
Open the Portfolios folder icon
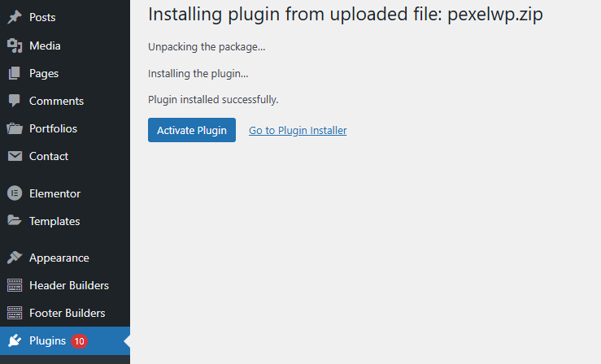(15, 128)
